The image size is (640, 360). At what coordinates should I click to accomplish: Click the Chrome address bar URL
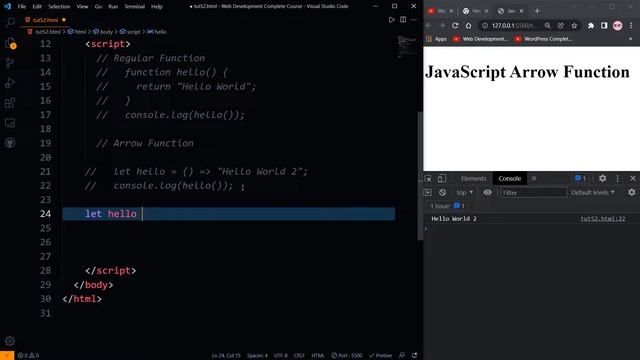(x=513, y=25)
